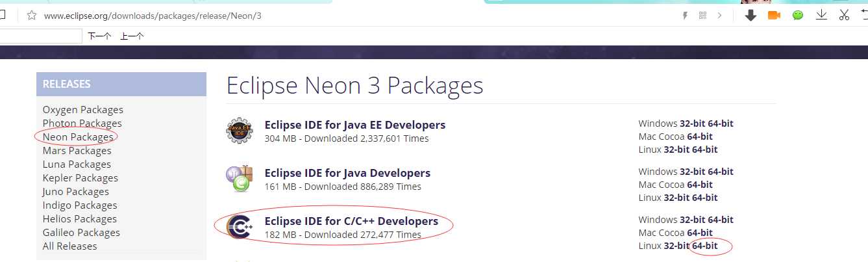This screenshot has height=262, width=868.
Task: Open the green WeChat extension icon
Action: pyautogui.click(x=798, y=15)
